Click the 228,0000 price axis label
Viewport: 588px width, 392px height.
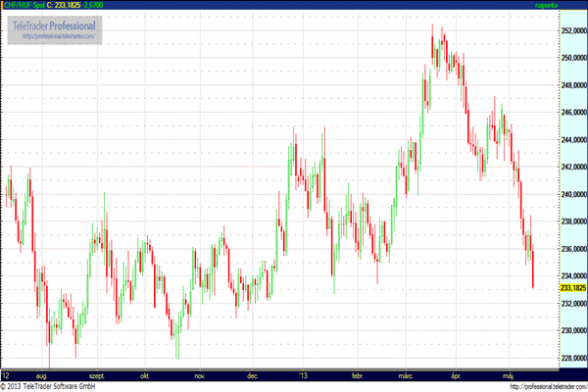click(x=571, y=358)
